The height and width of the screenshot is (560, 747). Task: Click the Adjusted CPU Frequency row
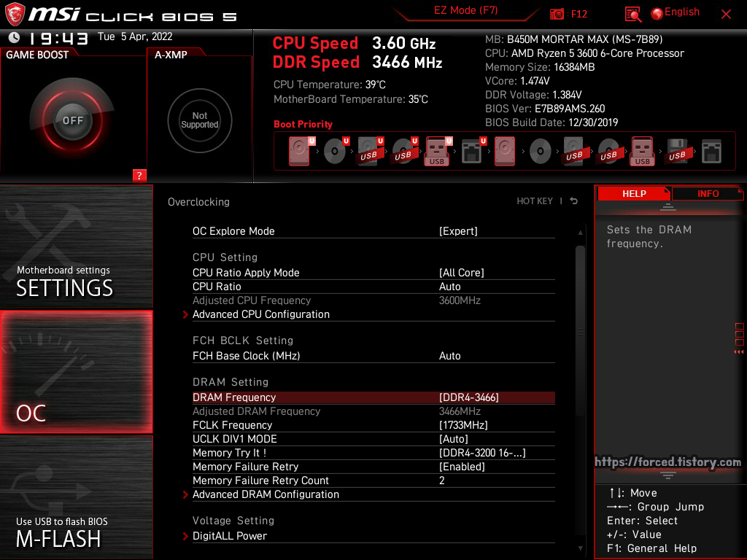click(373, 300)
